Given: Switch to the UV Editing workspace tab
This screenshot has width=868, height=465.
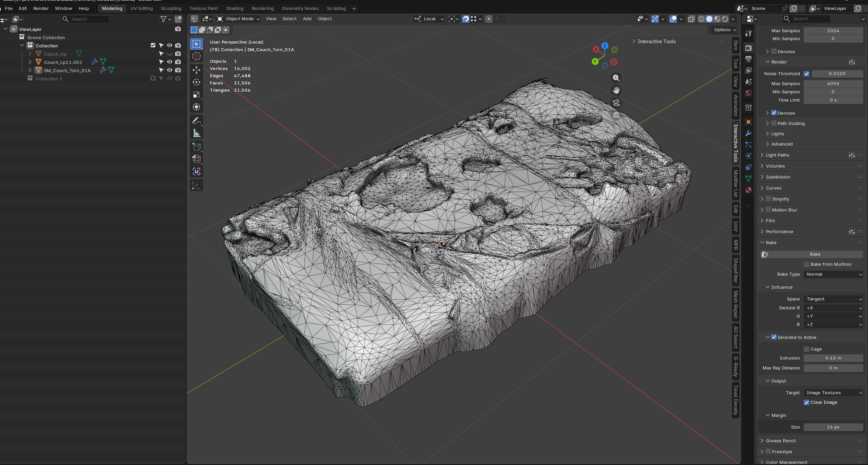Looking at the screenshot, I should [142, 8].
